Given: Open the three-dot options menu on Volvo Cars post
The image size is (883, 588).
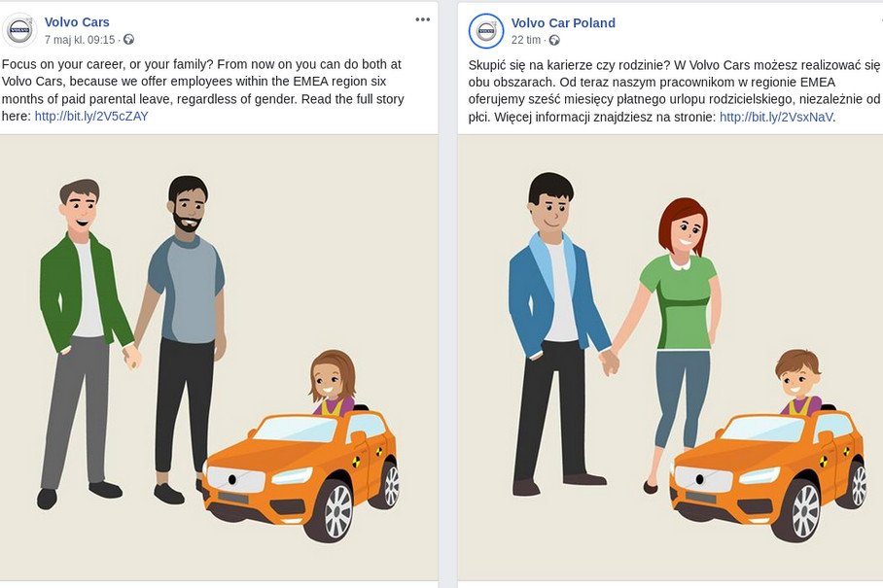Looking at the screenshot, I should click(422, 19).
